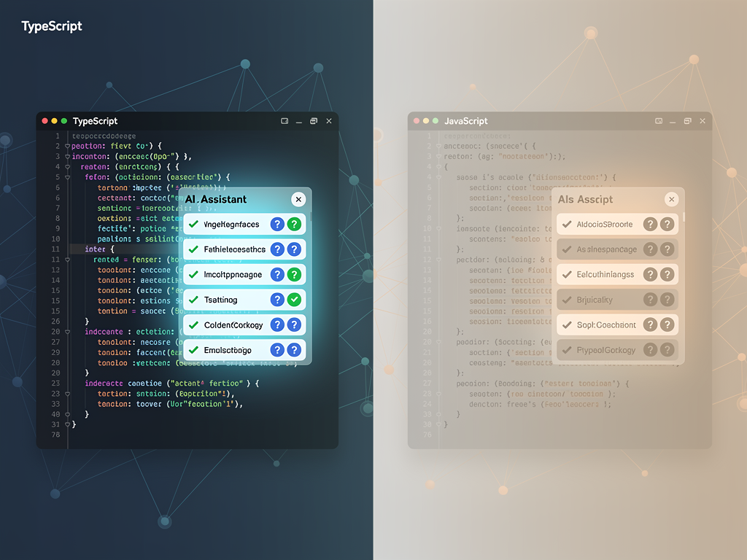747x560 pixels.
Task: Click the right blue help icon in Fathielecesethcs row
Action: pyautogui.click(x=295, y=249)
